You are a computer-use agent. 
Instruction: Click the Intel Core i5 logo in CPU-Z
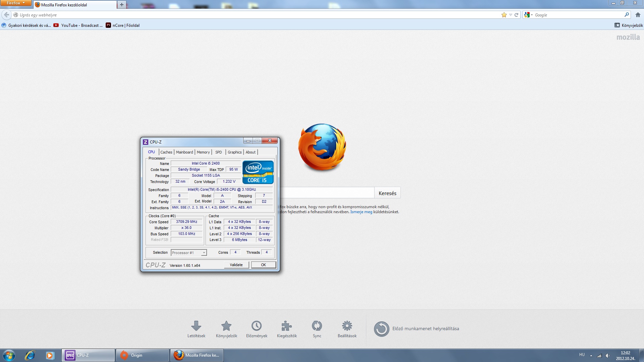tap(258, 172)
